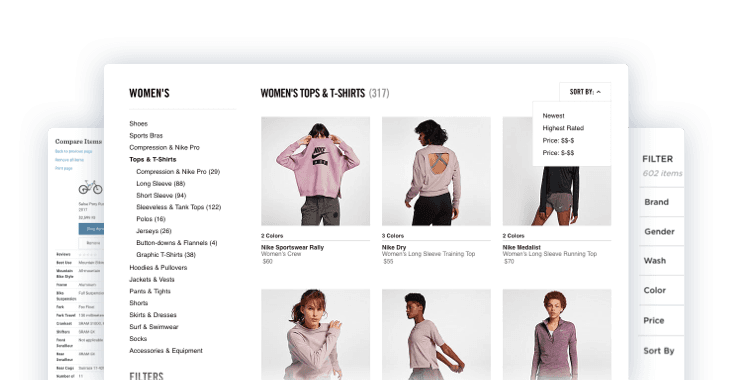Click the $55 price under Nike Dry
Image resolution: width=732 pixels, height=380 pixels.
[388, 262]
